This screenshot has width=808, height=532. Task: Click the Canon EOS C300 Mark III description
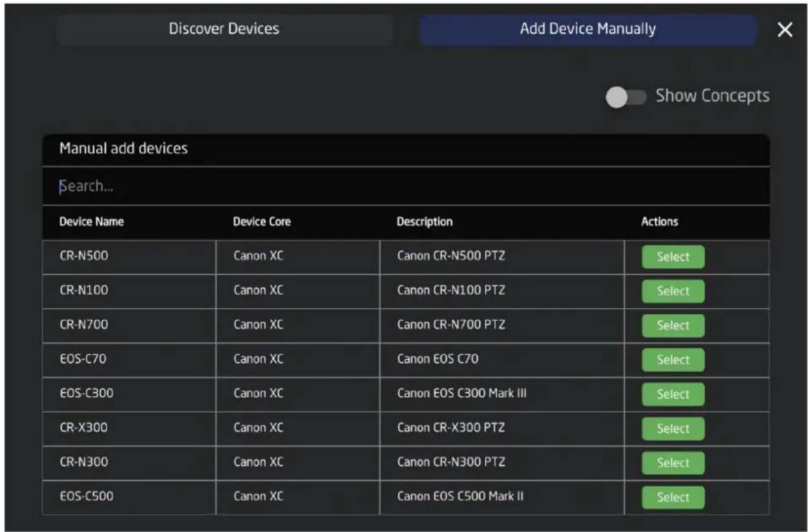(462, 394)
